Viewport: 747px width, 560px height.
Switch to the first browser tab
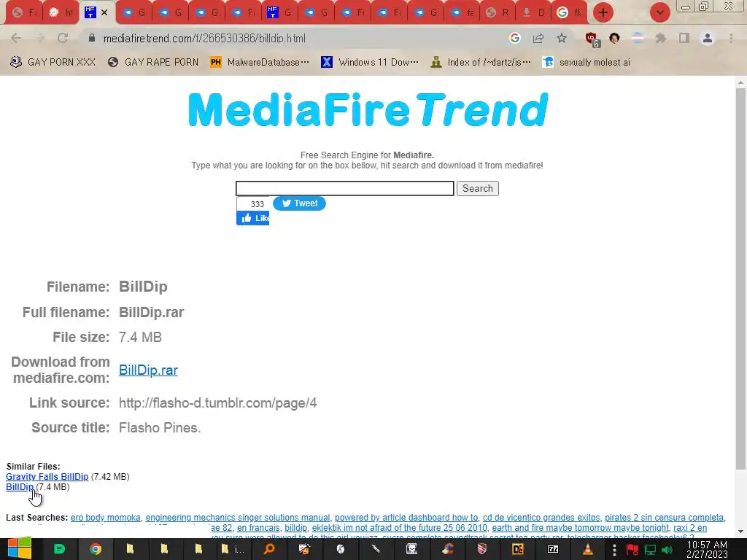point(24,12)
